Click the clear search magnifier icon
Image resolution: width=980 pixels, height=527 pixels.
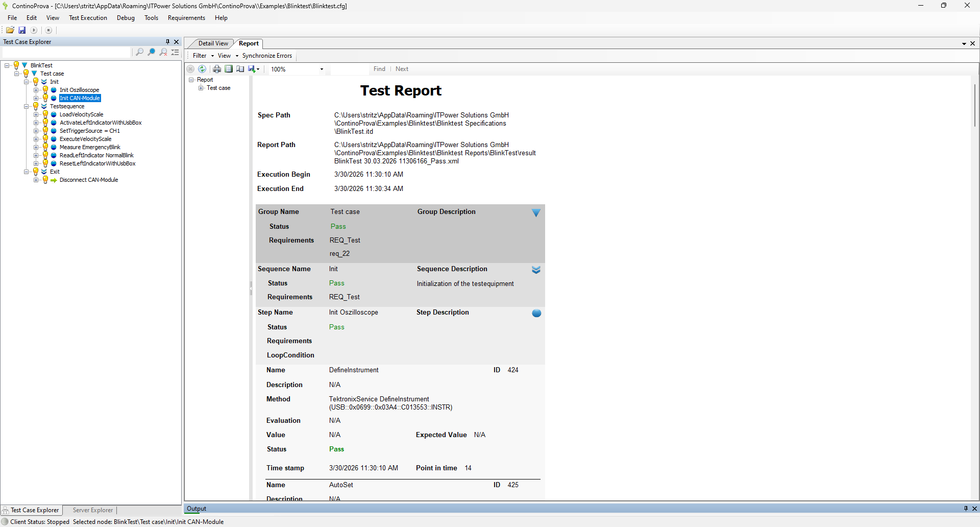(x=163, y=52)
